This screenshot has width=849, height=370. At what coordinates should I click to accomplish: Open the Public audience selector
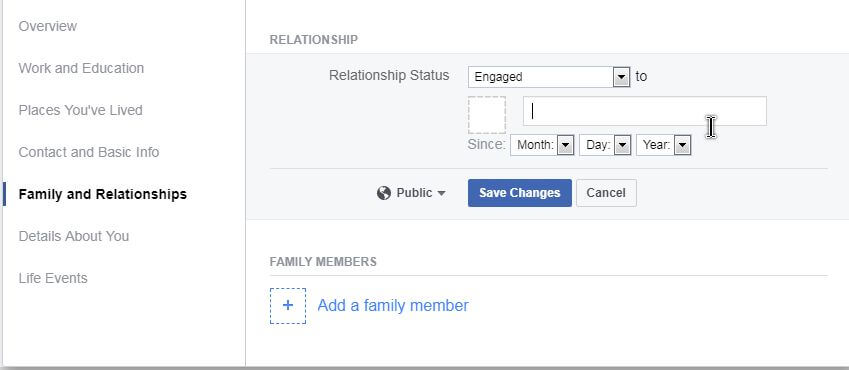(412, 193)
